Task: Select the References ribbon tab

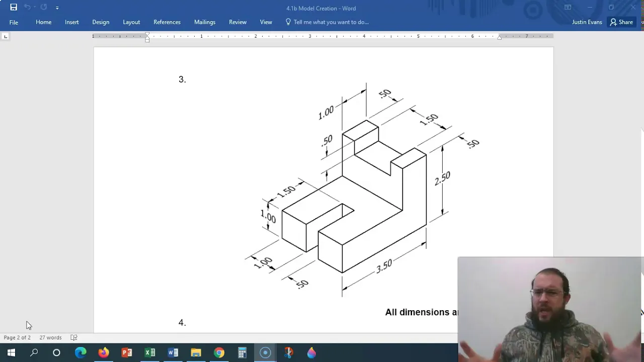Action: (x=167, y=22)
